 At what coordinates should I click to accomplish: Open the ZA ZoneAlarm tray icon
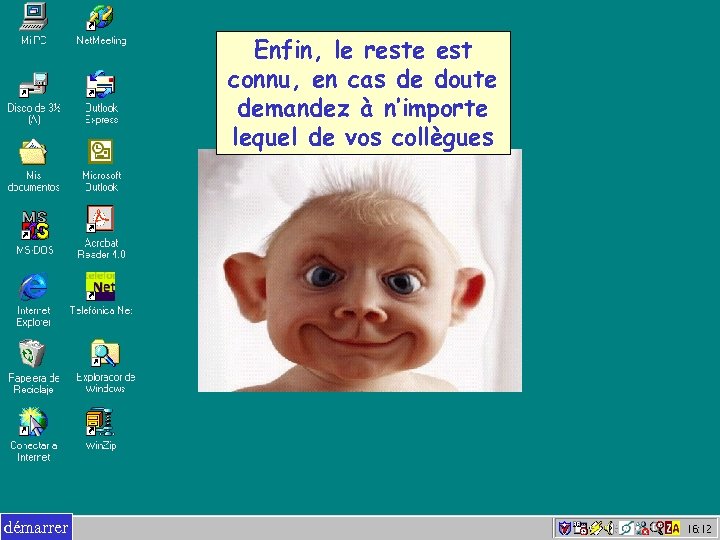[672, 528]
